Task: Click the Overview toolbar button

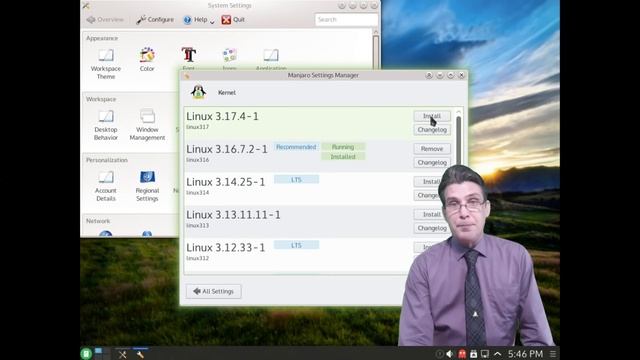Action: (x=105, y=20)
